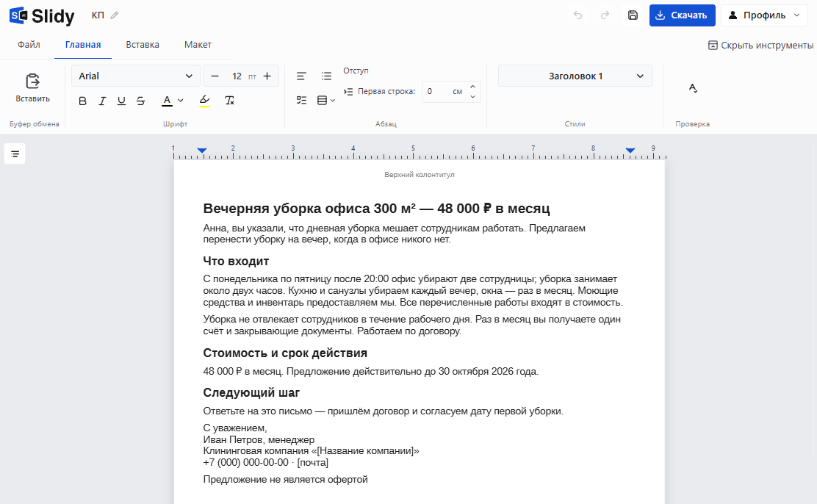Click the Первая строка indent icon
Image resolution: width=817 pixels, height=504 pixels.
tap(348, 92)
